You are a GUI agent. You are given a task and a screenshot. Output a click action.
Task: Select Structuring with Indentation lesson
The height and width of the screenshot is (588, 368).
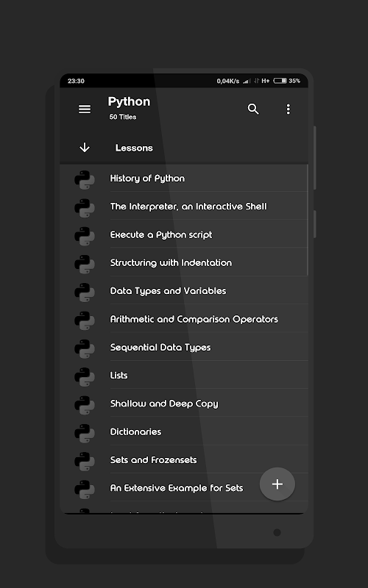tap(184, 262)
